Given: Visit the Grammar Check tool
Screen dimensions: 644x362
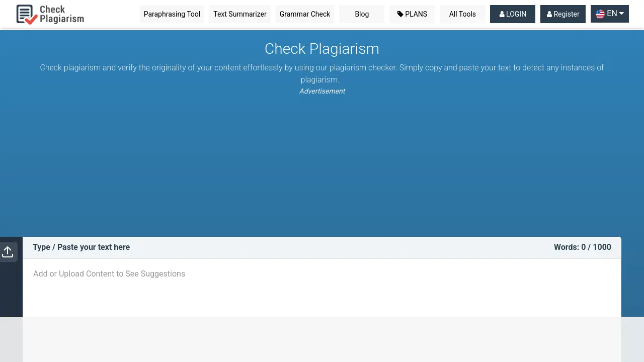Looking at the screenshot, I should (305, 14).
